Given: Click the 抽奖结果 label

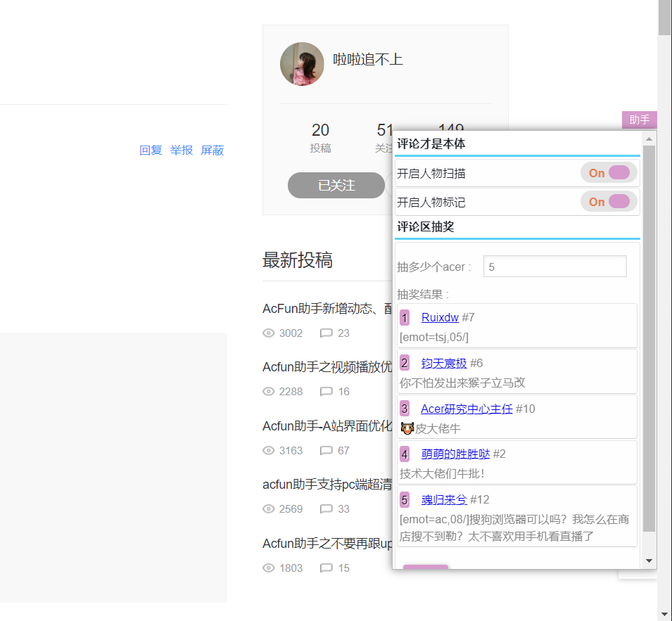Looking at the screenshot, I should click(423, 294).
